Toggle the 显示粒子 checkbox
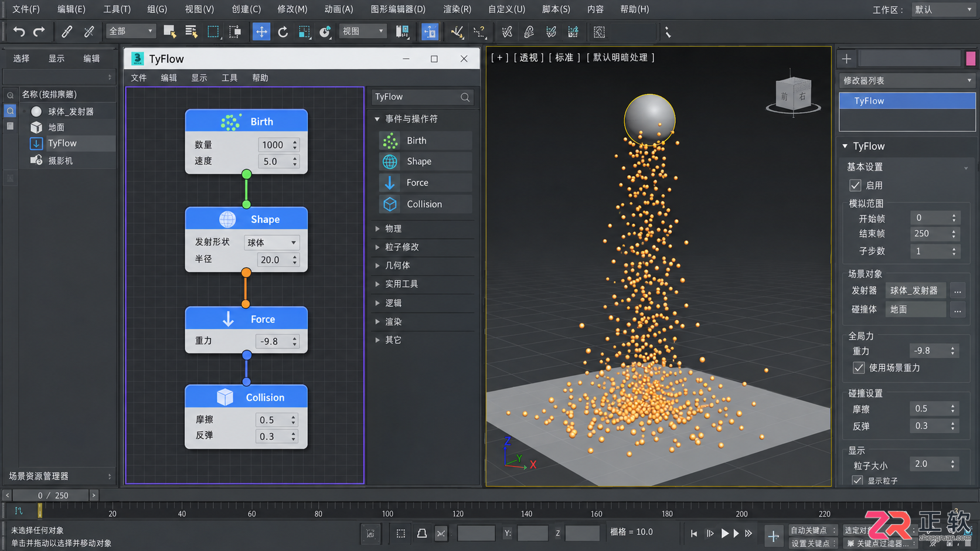The image size is (980, 551). pyautogui.click(x=857, y=481)
